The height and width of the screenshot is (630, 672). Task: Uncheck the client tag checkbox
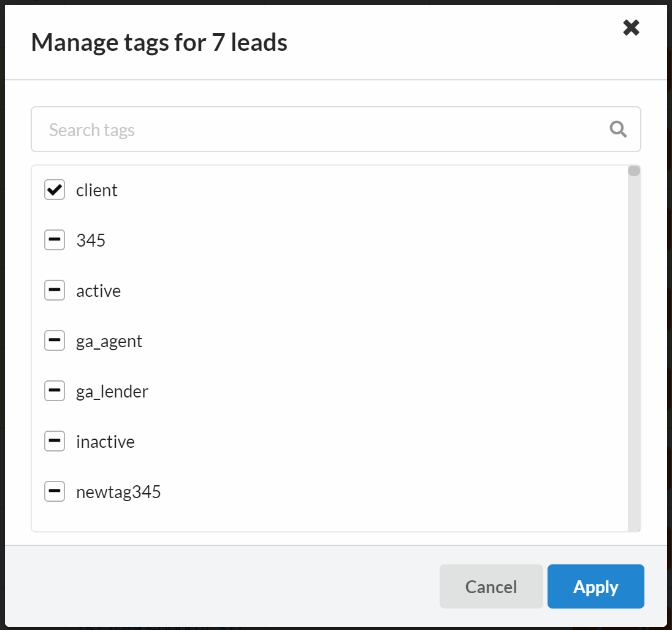(54, 190)
